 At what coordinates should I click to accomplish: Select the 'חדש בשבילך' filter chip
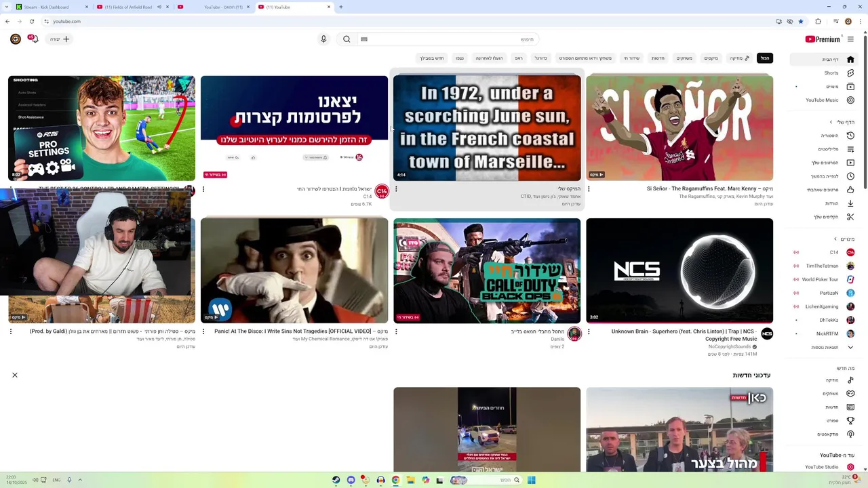[432, 58]
